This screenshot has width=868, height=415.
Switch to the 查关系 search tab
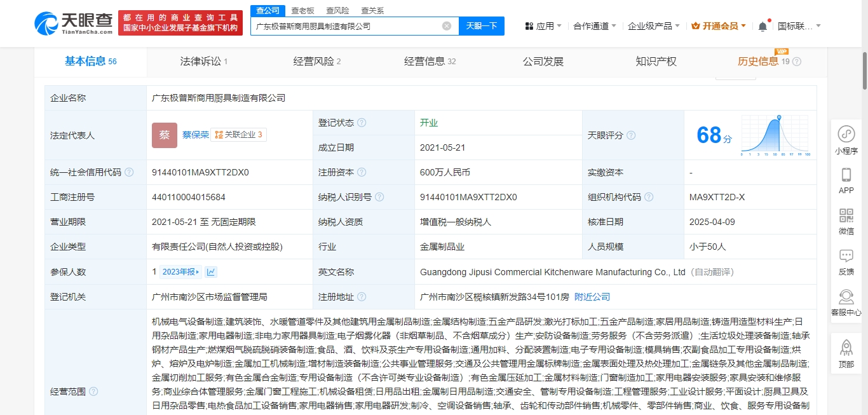(x=372, y=11)
